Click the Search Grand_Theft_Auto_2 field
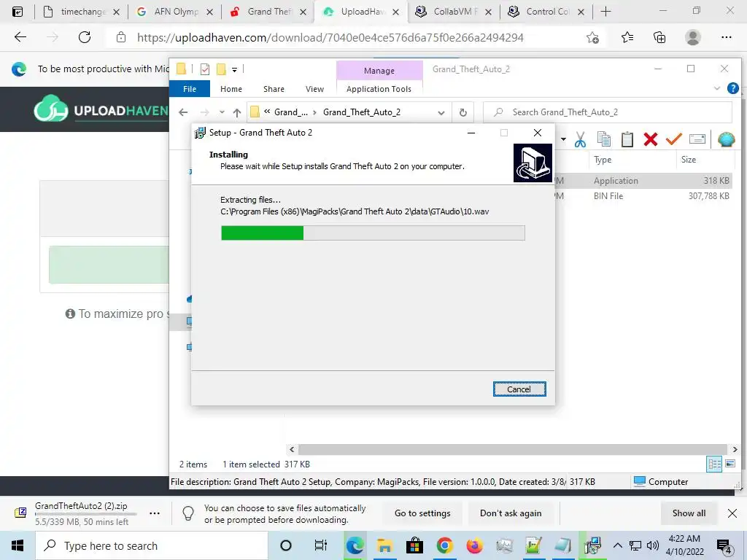Screen dimensions: 747x560 (x=608, y=112)
